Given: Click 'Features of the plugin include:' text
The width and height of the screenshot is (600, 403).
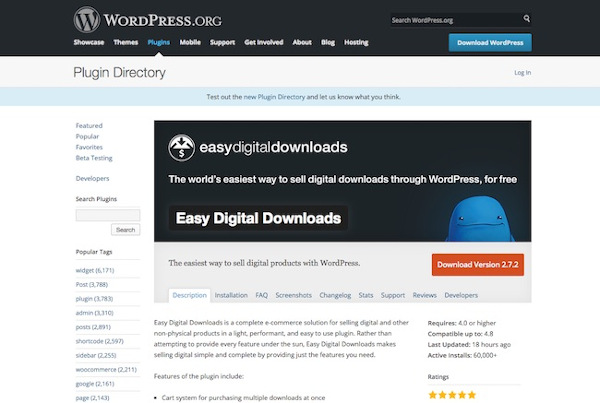Looking at the screenshot, I should [x=199, y=376].
